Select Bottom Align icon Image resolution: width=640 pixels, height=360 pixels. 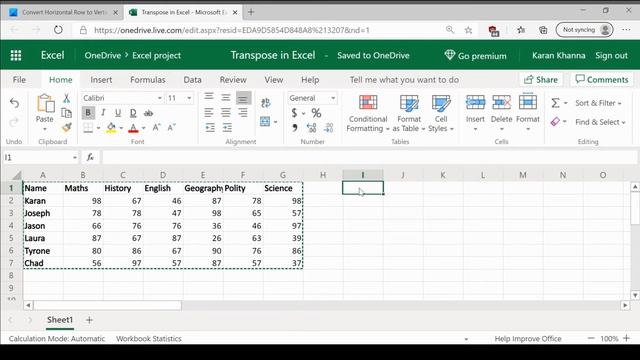tap(243, 98)
